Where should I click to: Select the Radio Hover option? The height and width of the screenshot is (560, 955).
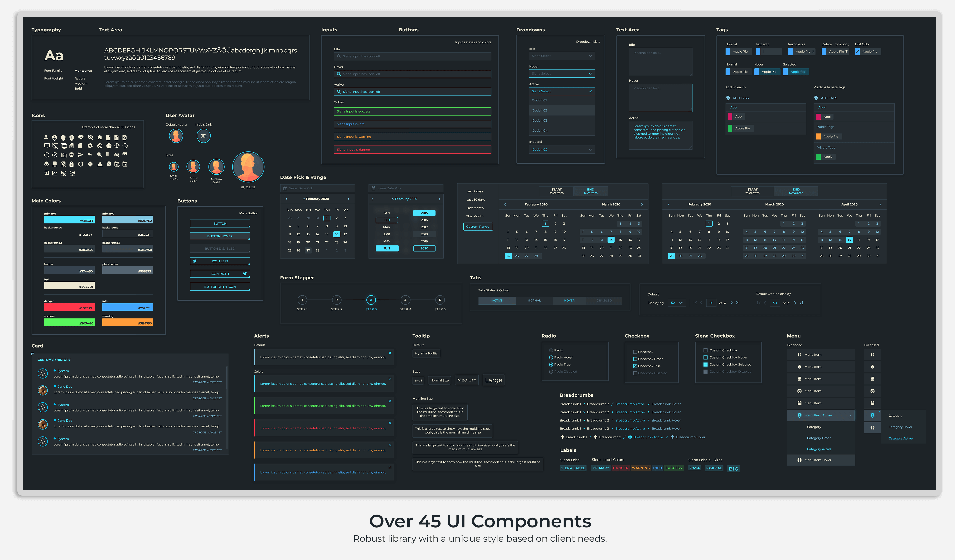pos(551,358)
